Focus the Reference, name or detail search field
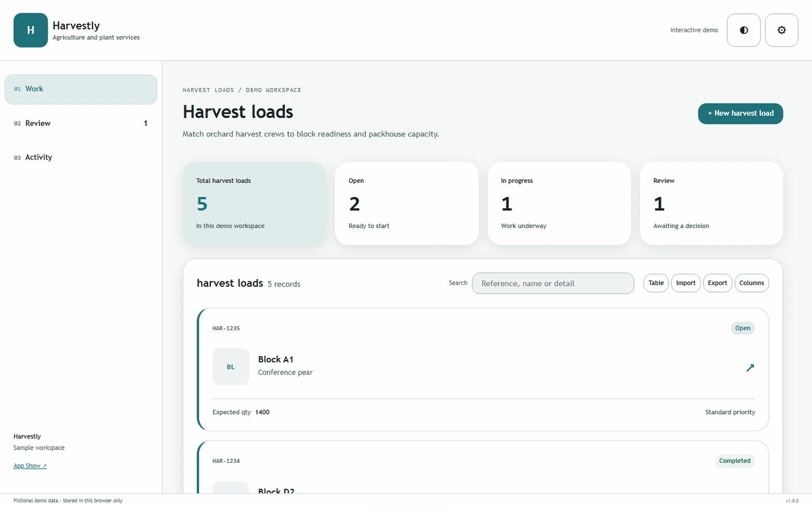The image size is (812, 508). tap(553, 283)
